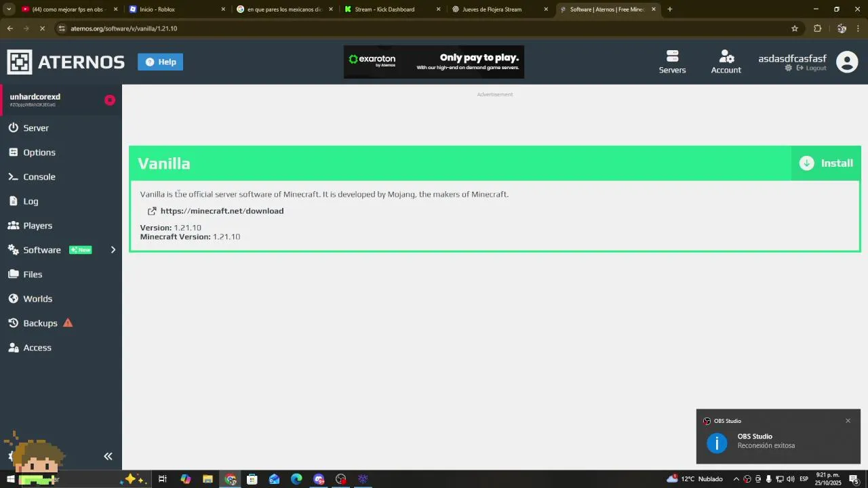Click the user profile avatar icon
This screenshot has height=488, width=868.
847,62
